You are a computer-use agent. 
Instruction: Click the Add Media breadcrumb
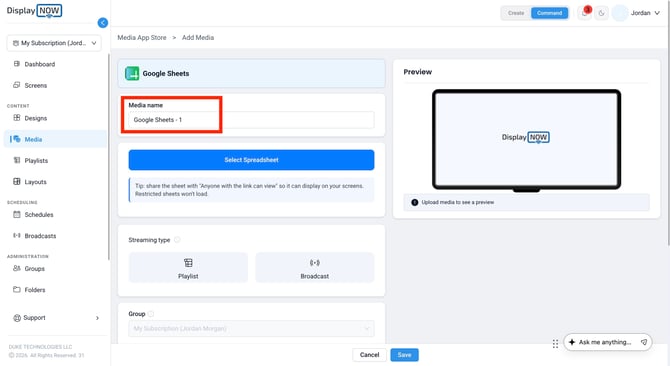click(x=198, y=38)
